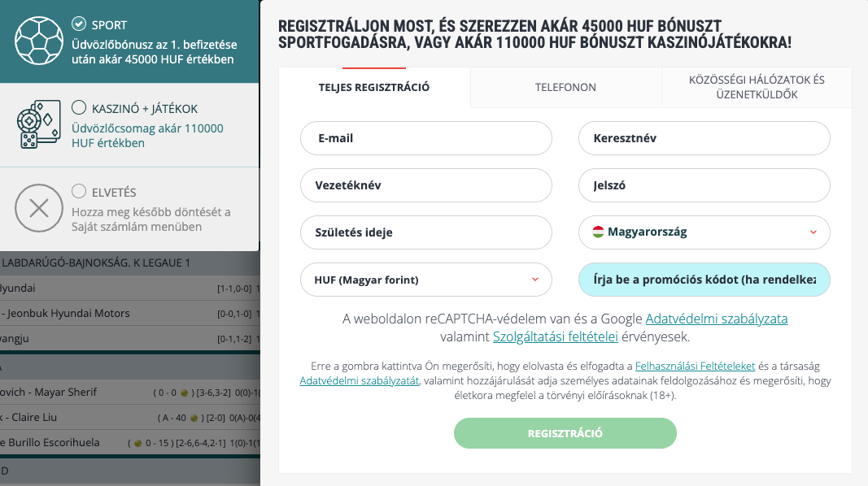
Task: Choose the ELVETÉS radio option
Action: pyautogui.click(x=79, y=192)
